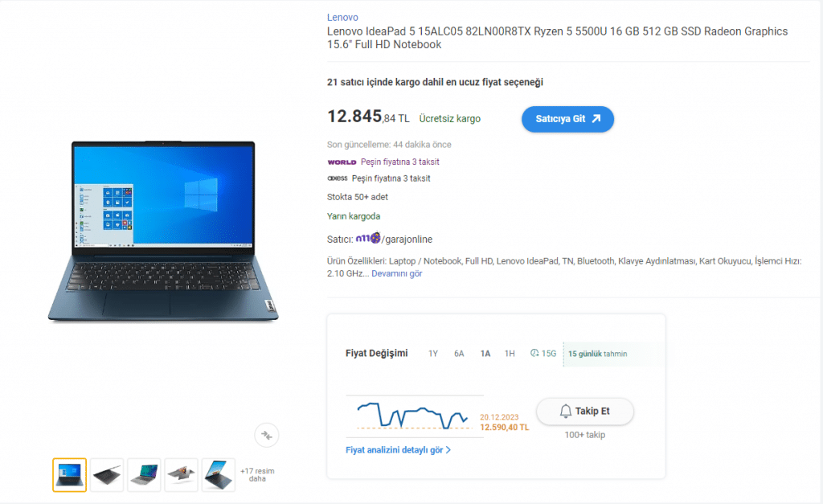
Task: Click the bell icon in Takip Et
Action: [565, 411]
